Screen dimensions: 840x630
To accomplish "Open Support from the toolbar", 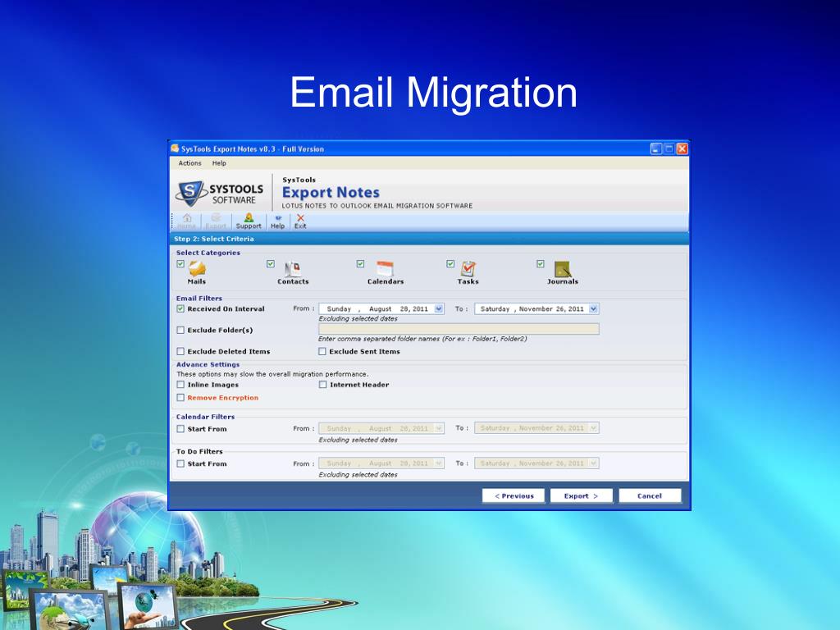I will click(249, 221).
